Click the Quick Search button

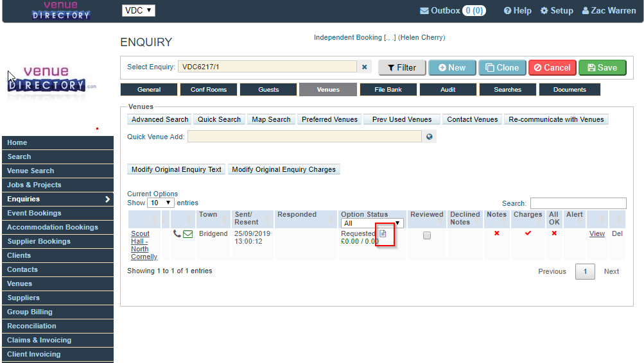click(x=220, y=119)
